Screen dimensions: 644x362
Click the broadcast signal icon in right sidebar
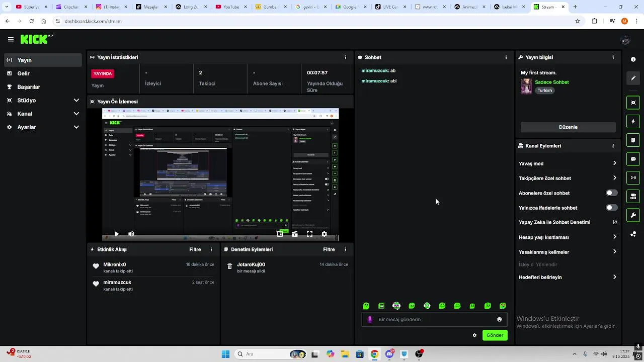click(633, 177)
